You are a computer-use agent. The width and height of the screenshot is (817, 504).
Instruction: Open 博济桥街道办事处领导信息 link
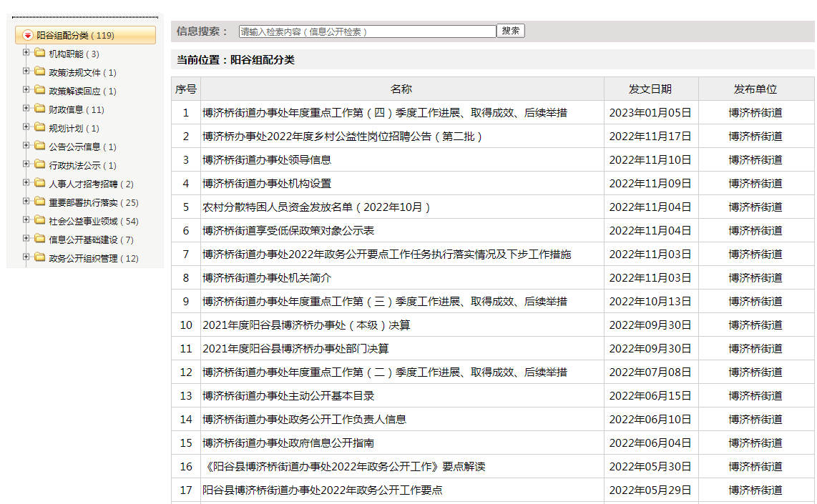pos(267,160)
